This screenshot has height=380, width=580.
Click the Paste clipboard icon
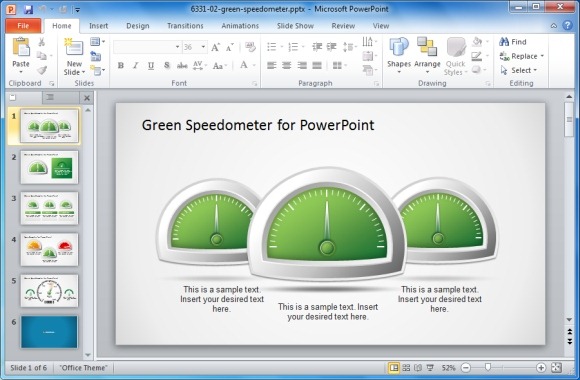(x=21, y=47)
